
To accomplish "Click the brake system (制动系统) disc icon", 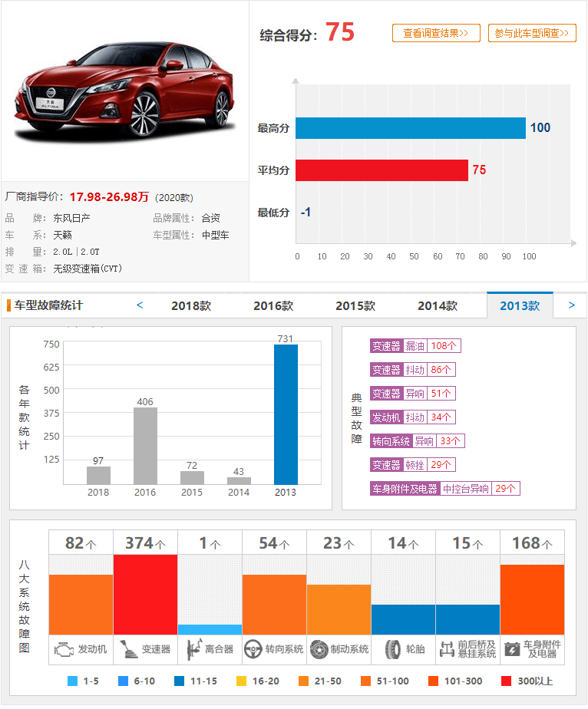I will pos(319,649).
